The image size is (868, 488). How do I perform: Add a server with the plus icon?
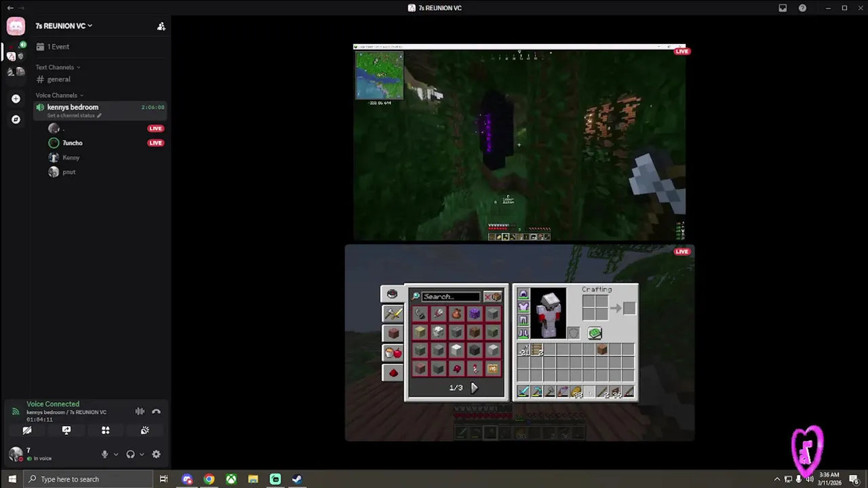pos(16,99)
